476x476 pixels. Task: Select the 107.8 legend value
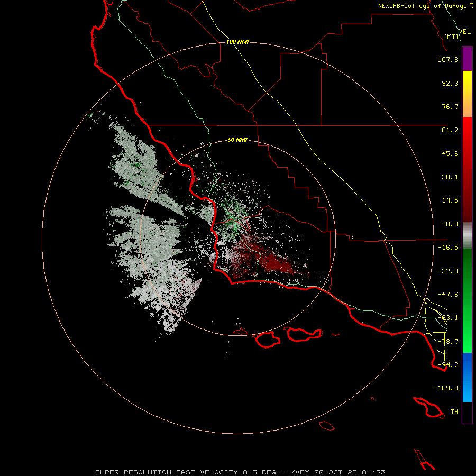(x=448, y=59)
